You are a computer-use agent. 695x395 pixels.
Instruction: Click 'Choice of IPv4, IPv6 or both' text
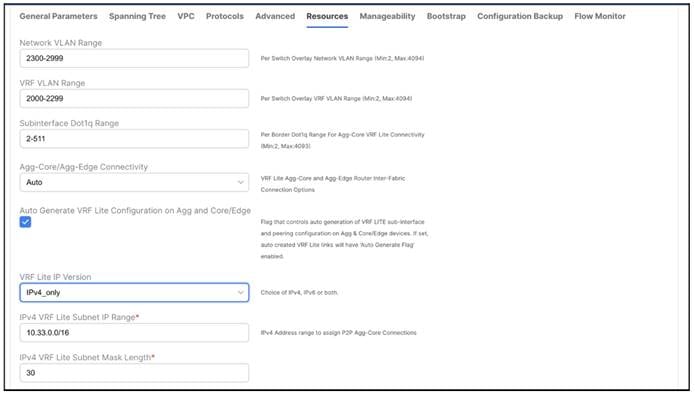tap(299, 293)
